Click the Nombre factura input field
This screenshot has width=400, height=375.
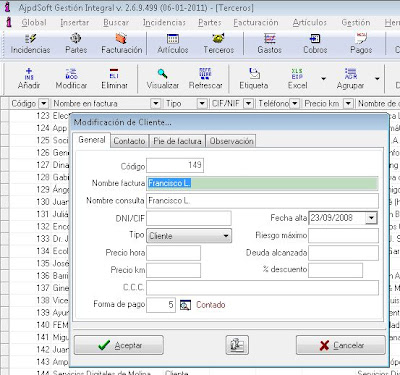(262, 183)
